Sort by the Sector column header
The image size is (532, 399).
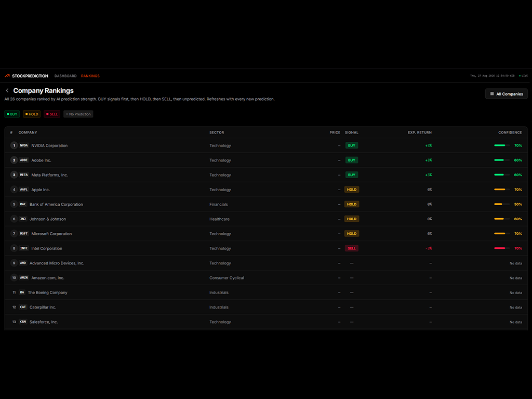tap(217, 132)
